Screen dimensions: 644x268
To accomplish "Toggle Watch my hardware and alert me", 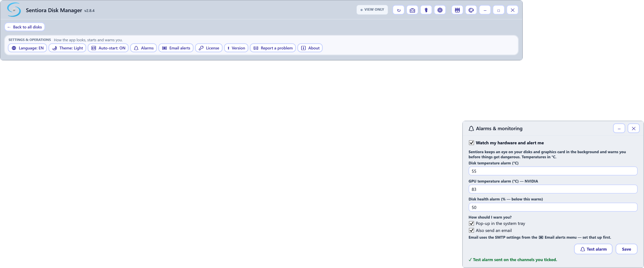I will click(471, 143).
